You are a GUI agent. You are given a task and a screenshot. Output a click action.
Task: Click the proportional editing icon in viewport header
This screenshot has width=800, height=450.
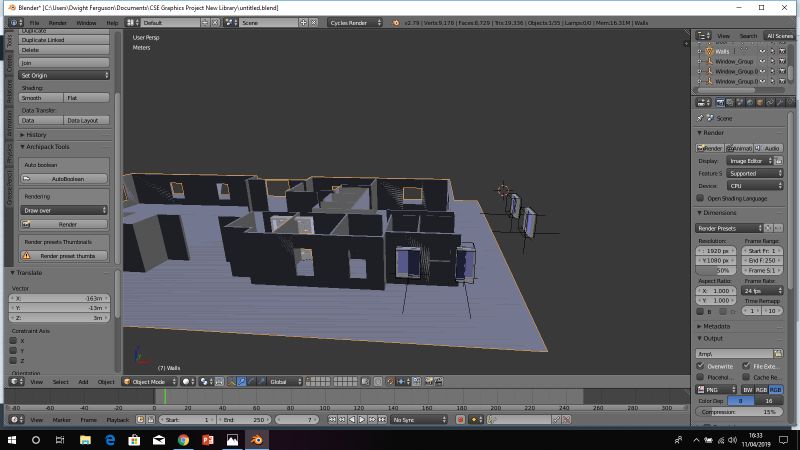pos(378,381)
